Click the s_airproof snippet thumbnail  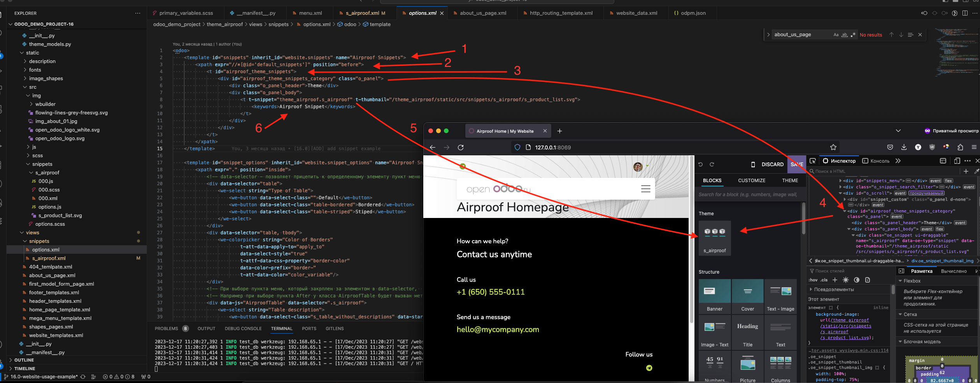click(x=715, y=238)
